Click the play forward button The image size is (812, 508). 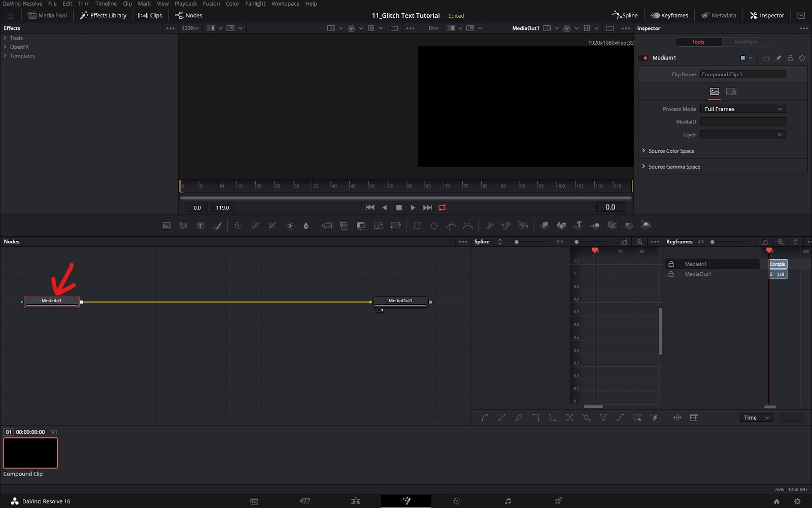[413, 207]
